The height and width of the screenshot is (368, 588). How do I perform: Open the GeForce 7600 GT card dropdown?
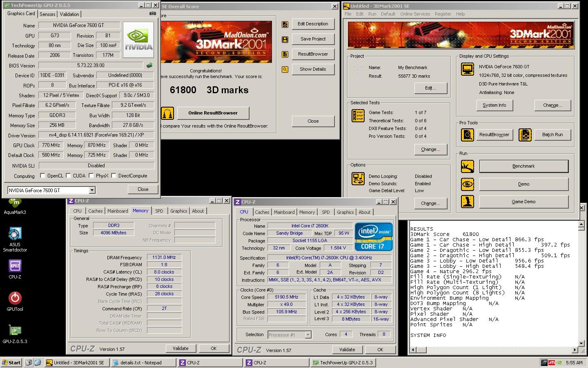click(x=92, y=190)
